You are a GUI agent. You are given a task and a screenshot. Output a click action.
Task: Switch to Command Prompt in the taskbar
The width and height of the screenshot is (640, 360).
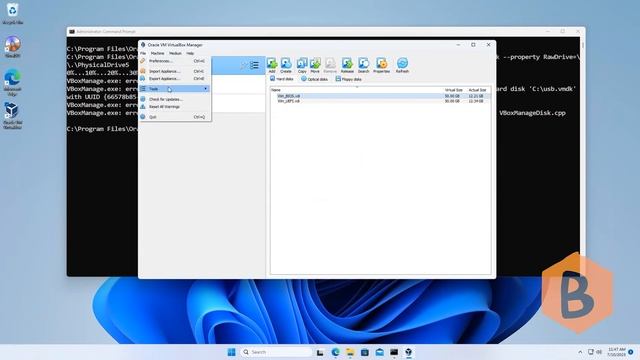[x=394, y=352]
